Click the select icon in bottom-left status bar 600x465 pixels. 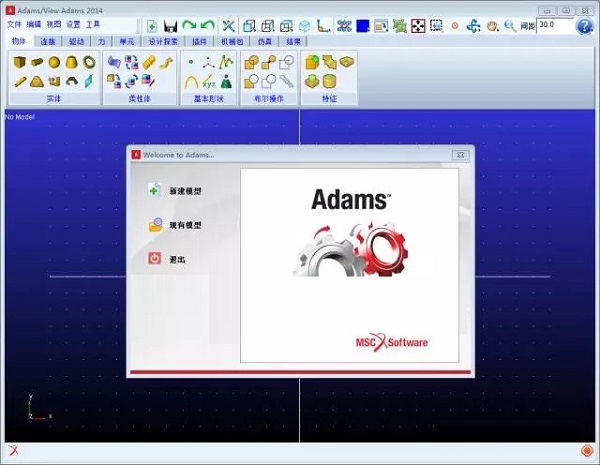(13, 450)
